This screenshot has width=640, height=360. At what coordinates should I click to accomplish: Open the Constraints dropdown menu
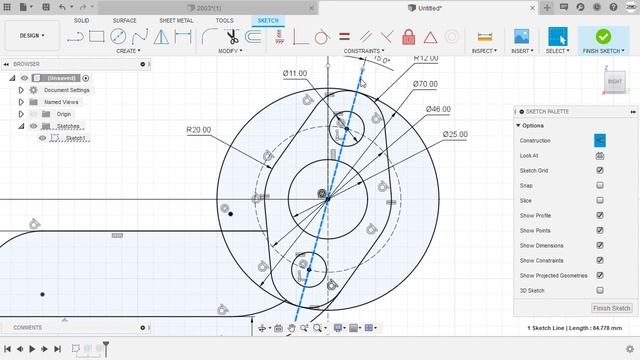(364, 51)
